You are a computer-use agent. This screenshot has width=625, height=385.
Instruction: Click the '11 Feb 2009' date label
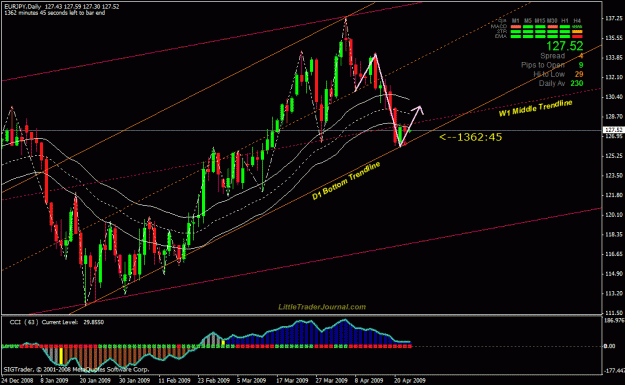pos(174,381)
